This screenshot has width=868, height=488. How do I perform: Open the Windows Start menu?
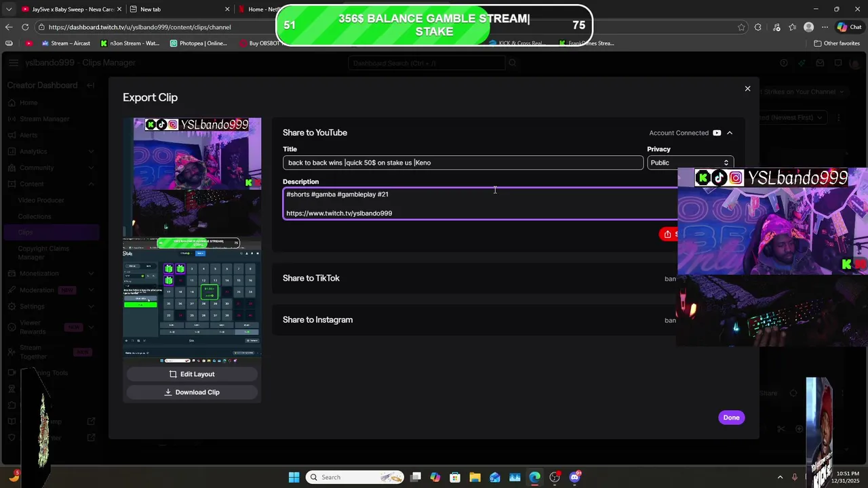click(x=294, y=477)
